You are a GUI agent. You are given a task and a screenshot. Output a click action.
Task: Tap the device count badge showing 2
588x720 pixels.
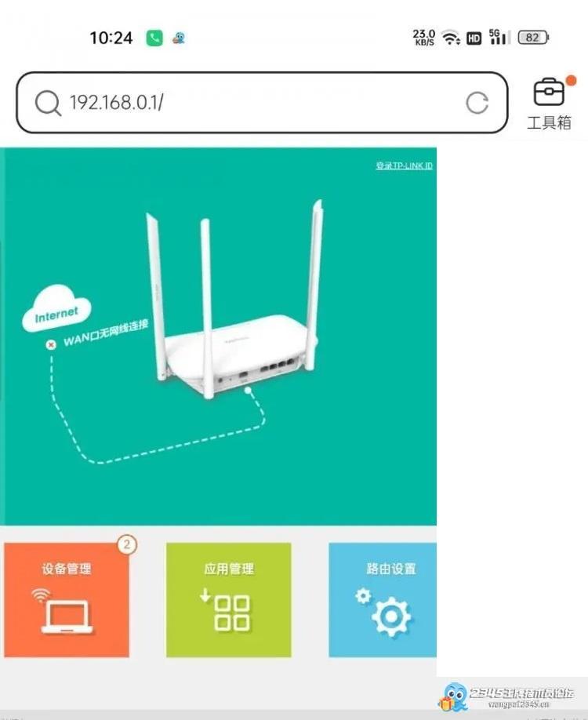[127, 544]
